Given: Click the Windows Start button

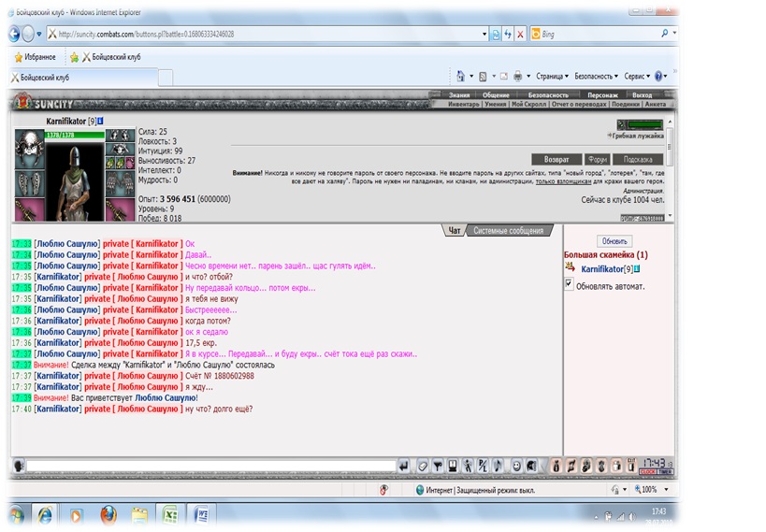Looking at the screenshot, I should tap(16, 515).
